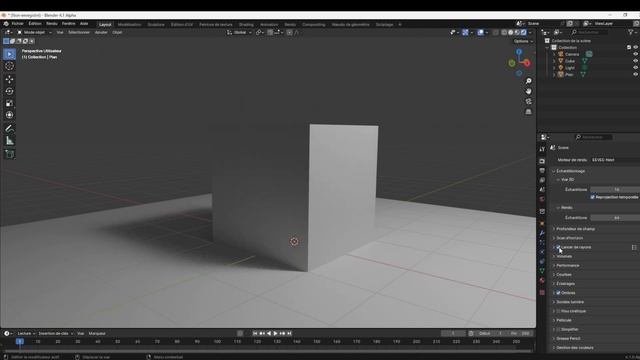Open the World properties tab
Screen dimensions: 640x360
pyautogui.click(x=542, y=199)
